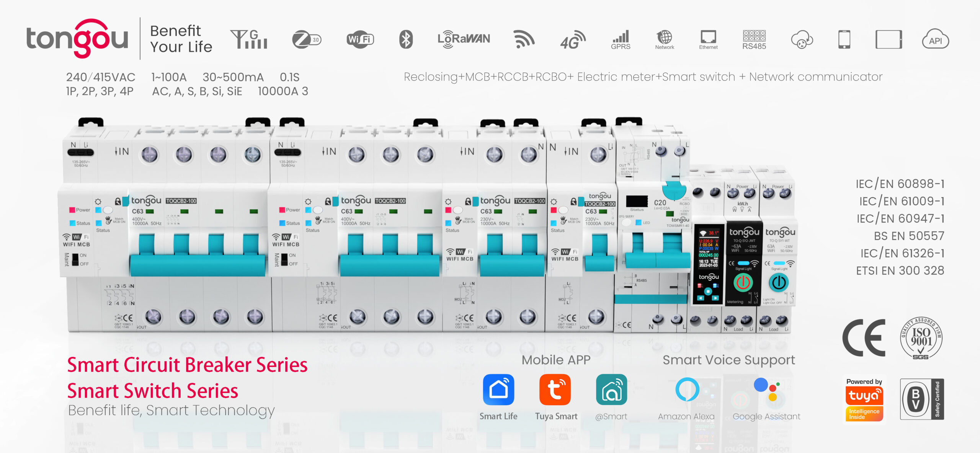This screenshot has width=980, height=453.
Task: Click the first TOQCB2-100 model label
Action: 181,201
